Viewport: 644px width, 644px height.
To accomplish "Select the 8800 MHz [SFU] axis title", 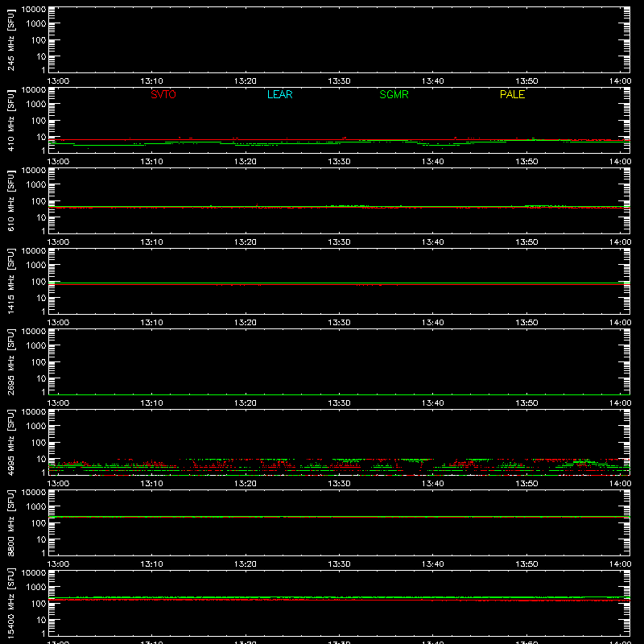I will pos(11,522).
